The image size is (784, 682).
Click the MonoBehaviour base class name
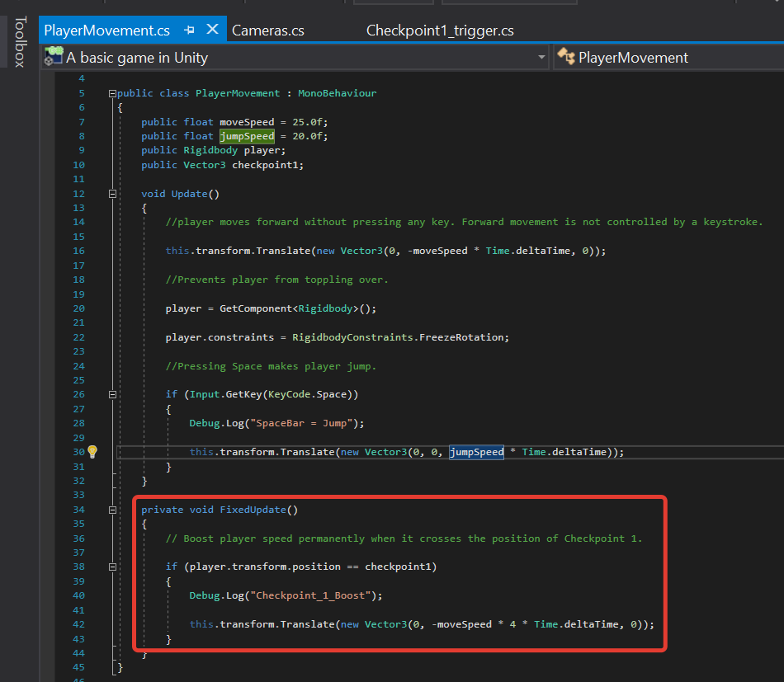(x=337, y=93)
